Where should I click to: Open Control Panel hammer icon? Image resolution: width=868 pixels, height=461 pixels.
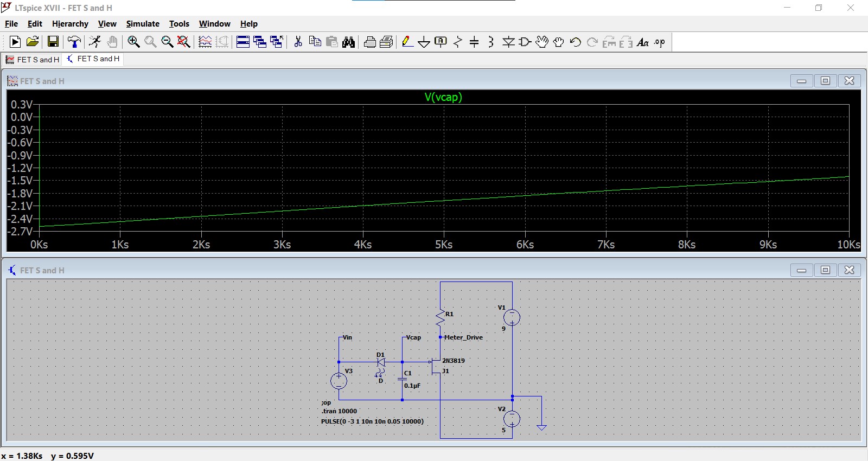(x=74, y=42)
